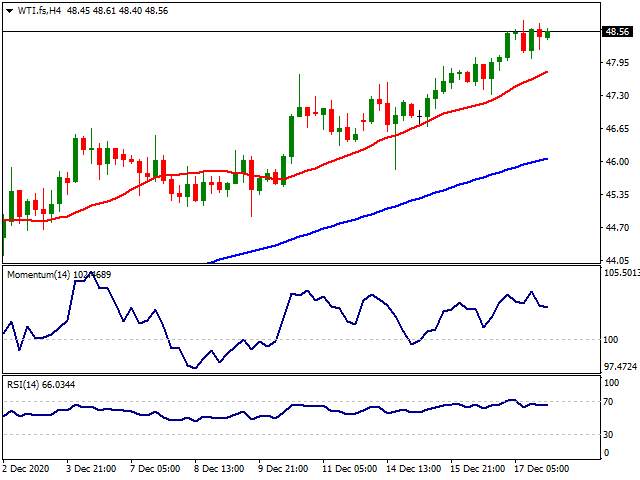Click the end of the red moving average line
The image size is (640, 480).
547,72
